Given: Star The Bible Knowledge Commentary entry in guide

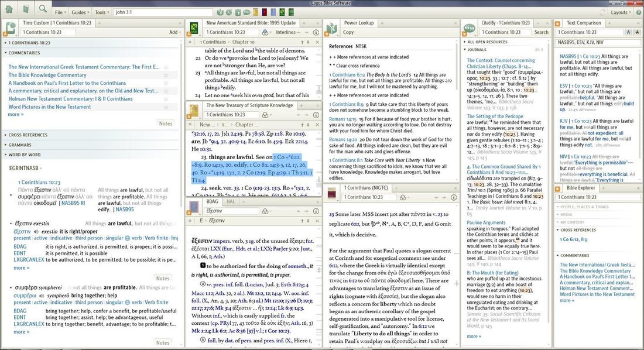Looking at the screenshot, I should pyautogui.click(x=166, y=75).
